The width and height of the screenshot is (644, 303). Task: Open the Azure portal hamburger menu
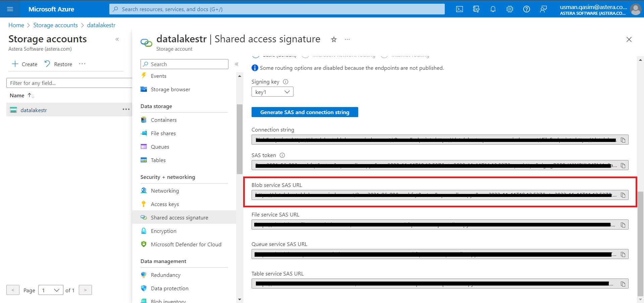click(x=10, y=9)
